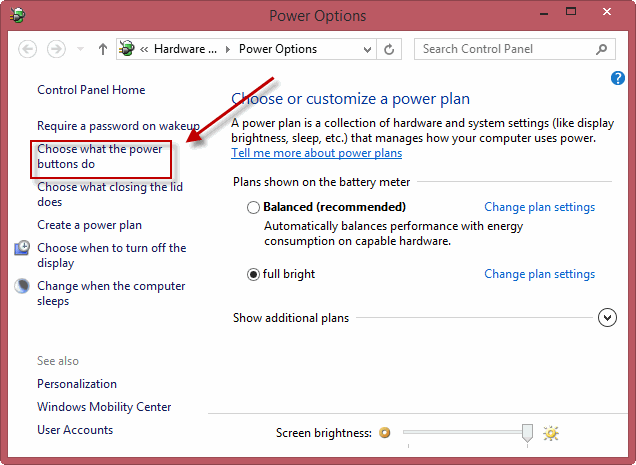Click the address bar battery icon

tap(127, 49)
